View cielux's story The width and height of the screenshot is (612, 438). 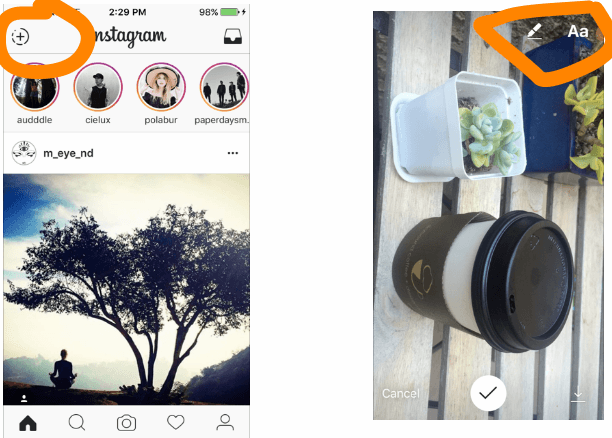pyautogui.click(x=98, y=87)
